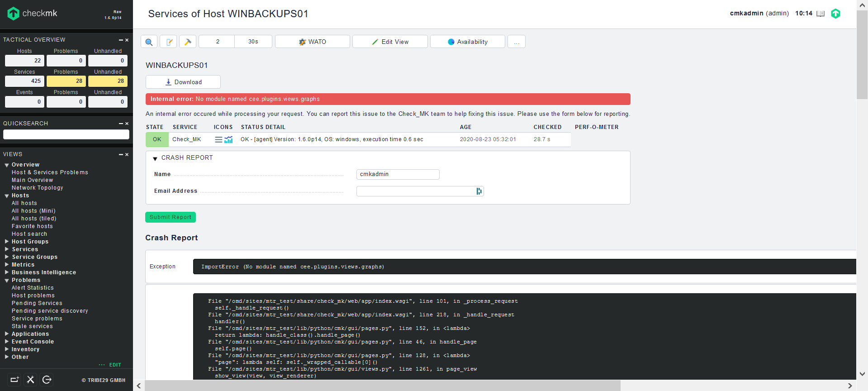Viewport: 868px width, 391px height.
Task: Close the Quicksearch snapin
Action: coord(127,124)
